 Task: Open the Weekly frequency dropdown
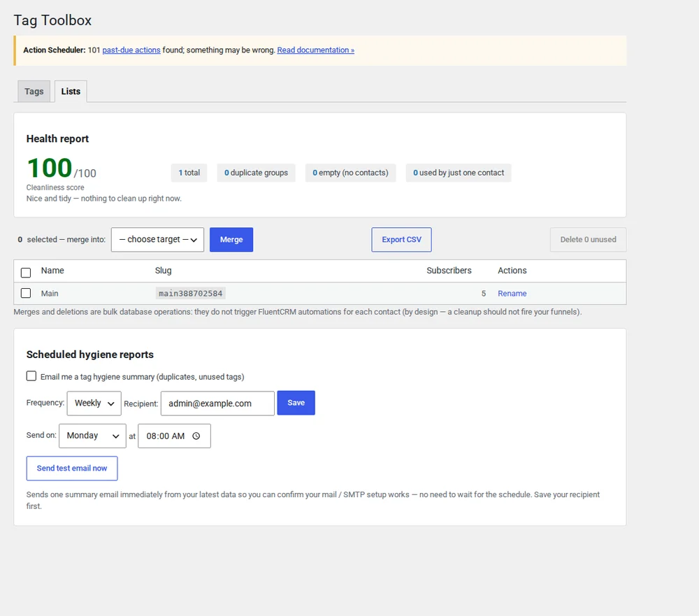pos(94,403)
